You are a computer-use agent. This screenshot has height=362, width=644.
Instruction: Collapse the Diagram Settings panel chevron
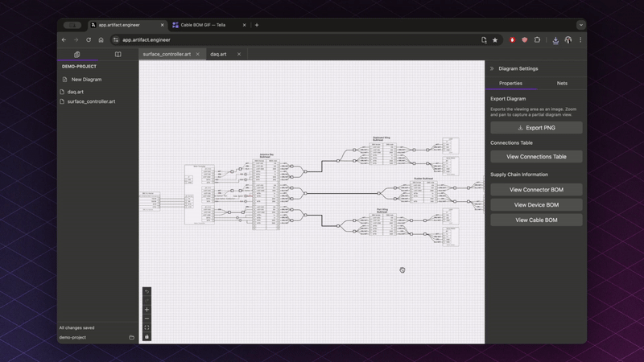492,68
